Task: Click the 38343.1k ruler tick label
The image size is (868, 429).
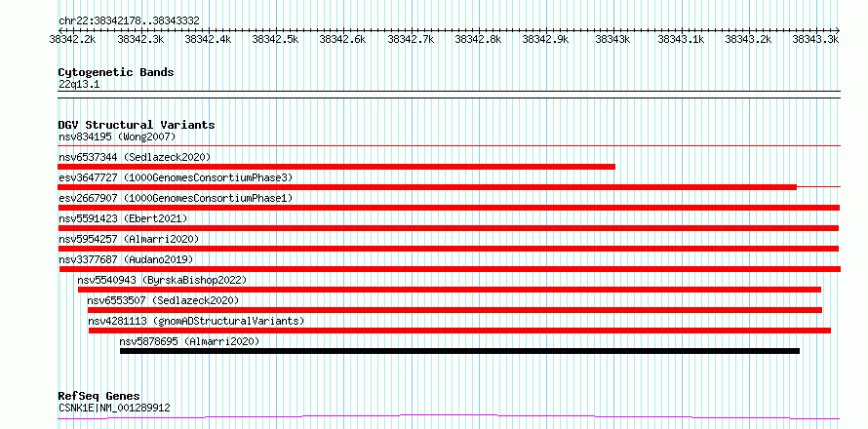Action: click(x=681, y=39)
